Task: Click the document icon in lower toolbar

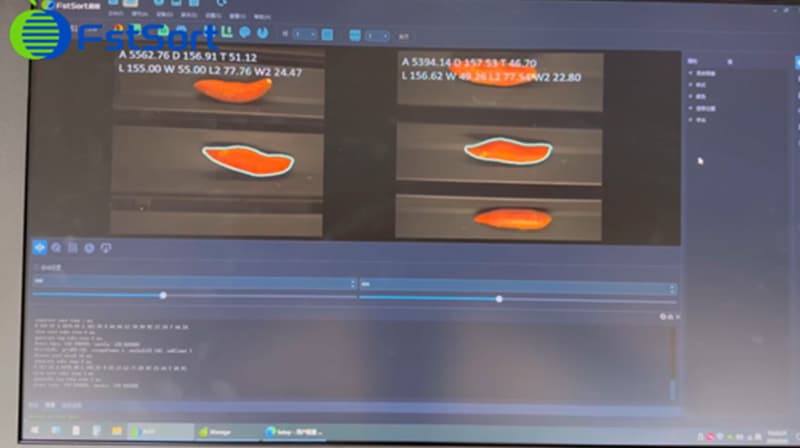Action: click(73, 247)
